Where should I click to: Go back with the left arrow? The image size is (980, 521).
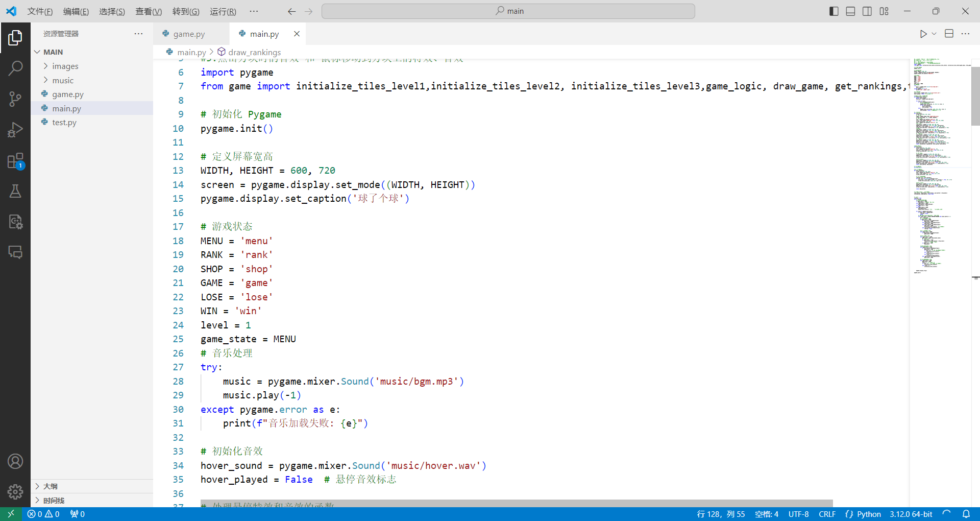point(291,11)
